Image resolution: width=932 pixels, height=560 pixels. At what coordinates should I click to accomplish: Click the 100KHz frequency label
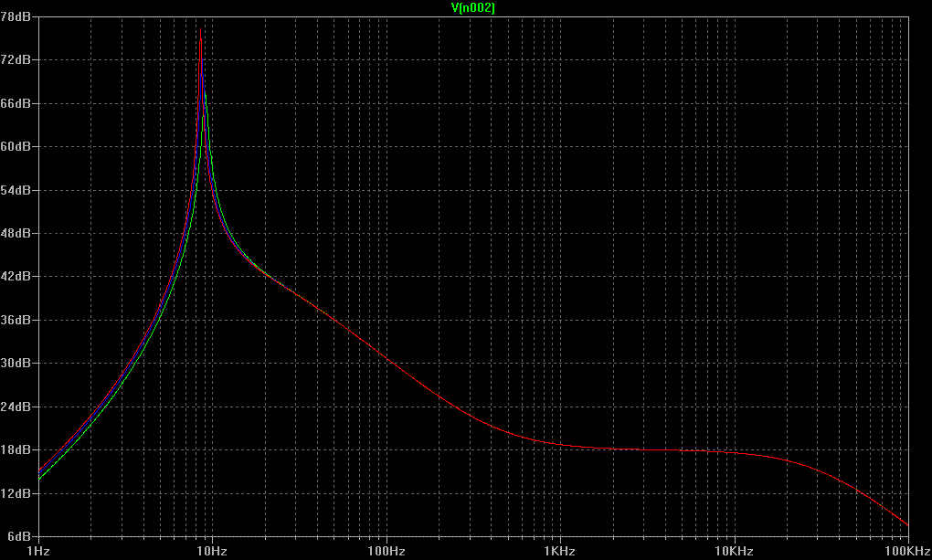click(907, 551)
